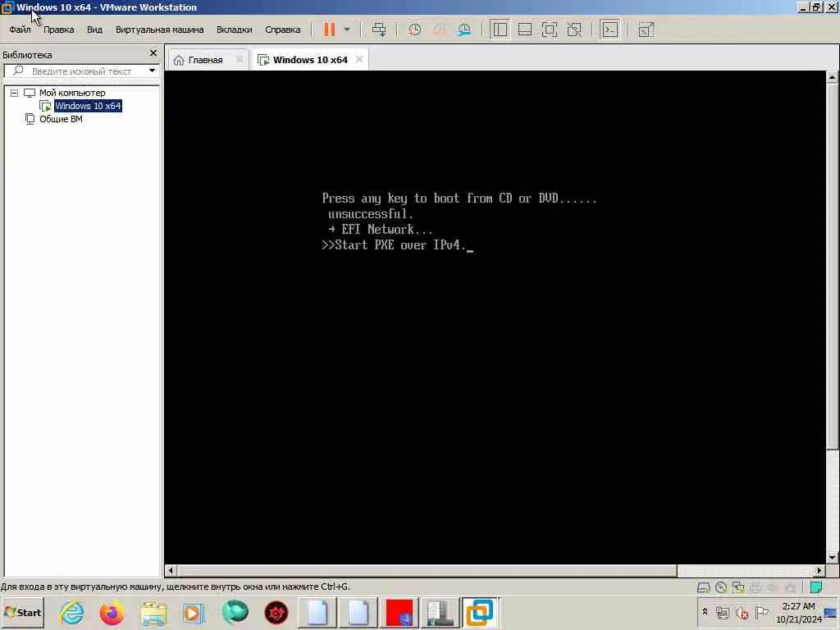Click the greyed-out printer device status icon
This screenshot has height=630, width=840.
click(x=756, y=587)
